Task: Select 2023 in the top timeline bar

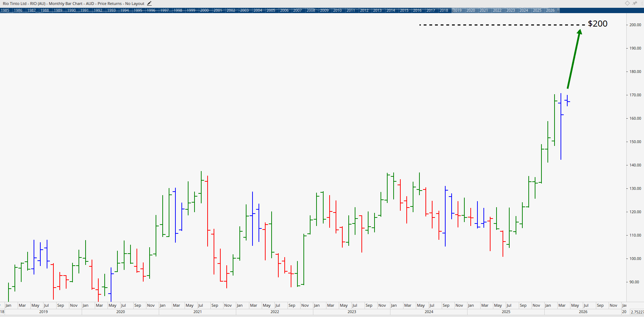Action: pyautogui.click(x=511, y=10)
